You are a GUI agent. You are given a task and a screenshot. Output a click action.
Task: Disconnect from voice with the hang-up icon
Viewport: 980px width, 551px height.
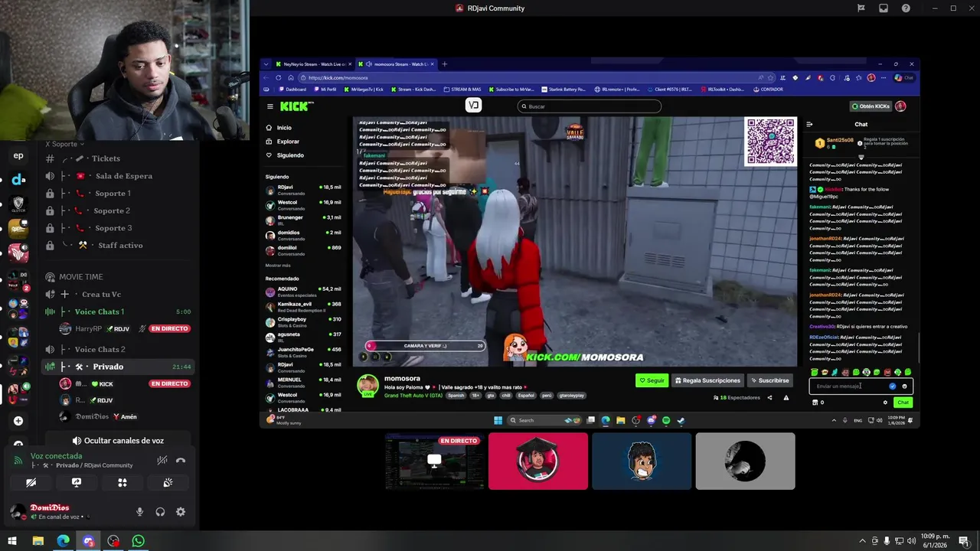[x=181, y=460]
